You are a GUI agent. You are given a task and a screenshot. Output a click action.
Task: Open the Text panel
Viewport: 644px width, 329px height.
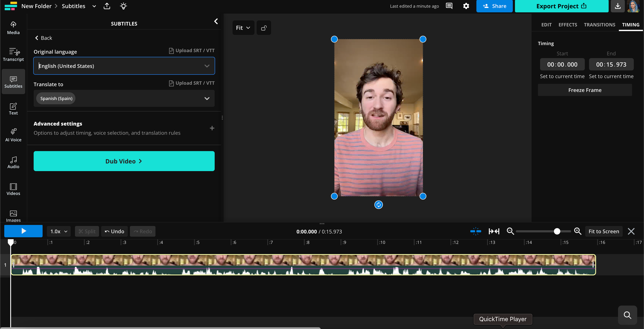click(13, 109)
